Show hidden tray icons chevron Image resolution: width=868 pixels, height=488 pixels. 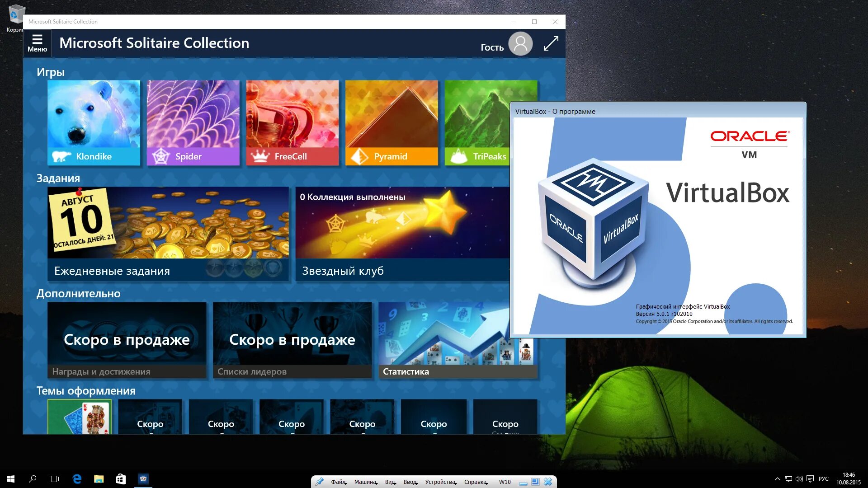[777, 479]
